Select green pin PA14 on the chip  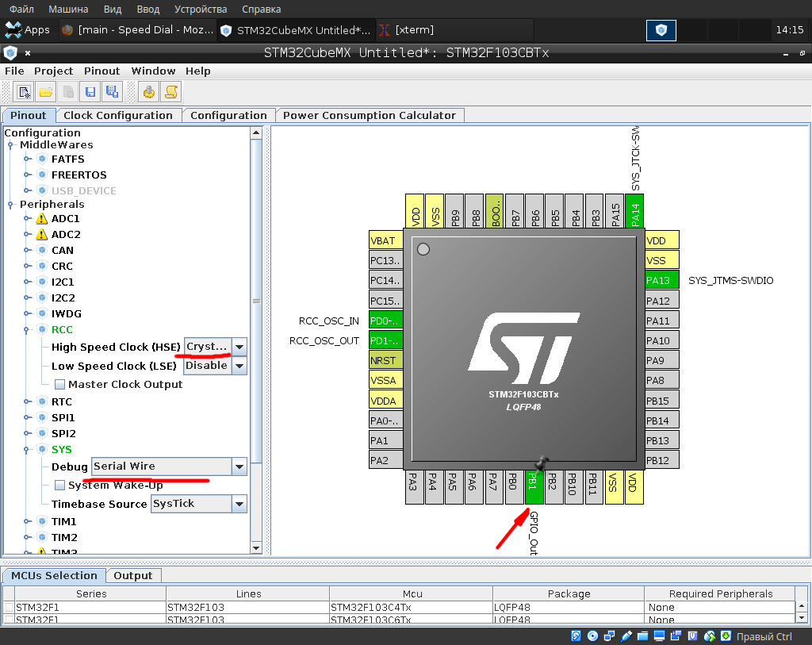(634, 211)
